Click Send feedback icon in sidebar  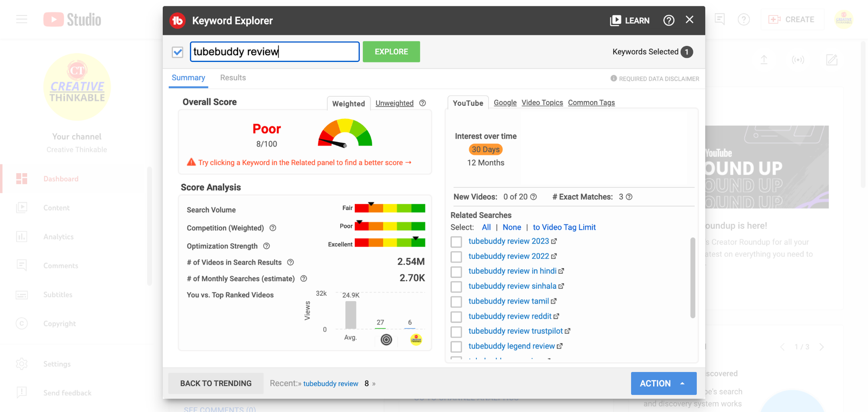22,392
